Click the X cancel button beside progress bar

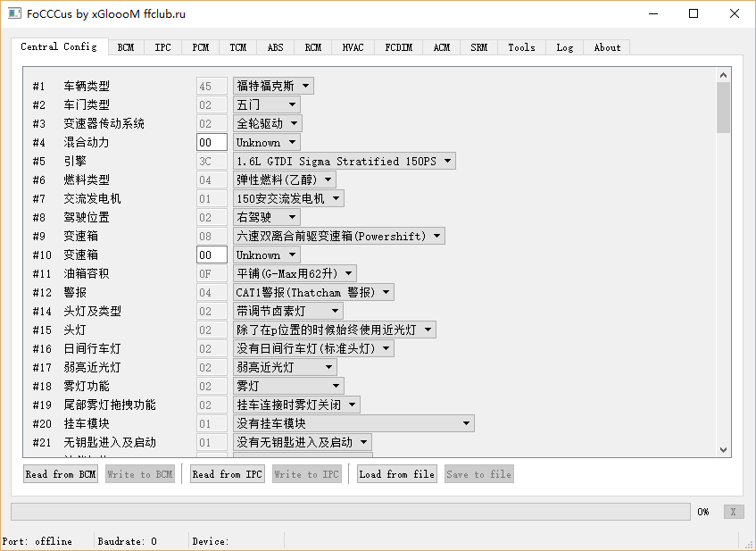[732, 512]
